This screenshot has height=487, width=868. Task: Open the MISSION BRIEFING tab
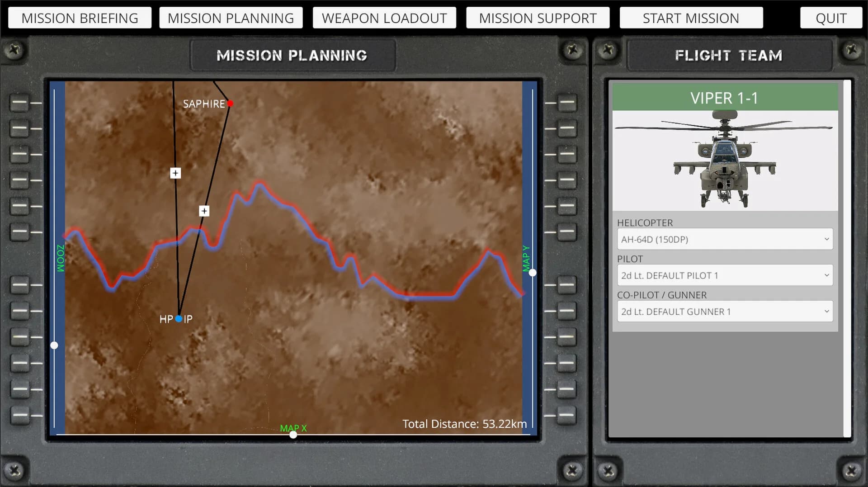[80, 18]
